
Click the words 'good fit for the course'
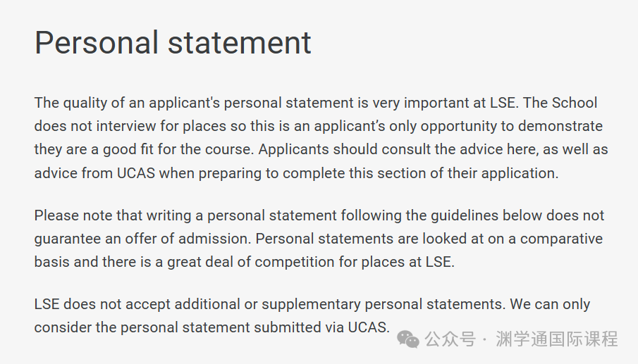(x=178, y=149)
